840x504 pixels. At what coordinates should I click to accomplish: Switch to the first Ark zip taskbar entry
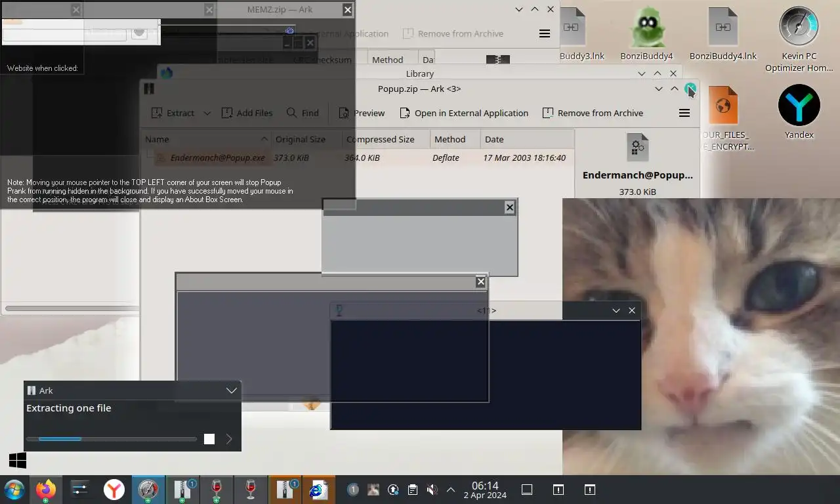click(182, 490)
